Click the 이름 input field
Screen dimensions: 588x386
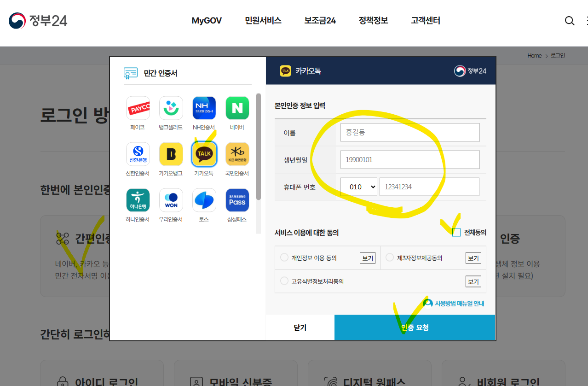coord(410,133)
